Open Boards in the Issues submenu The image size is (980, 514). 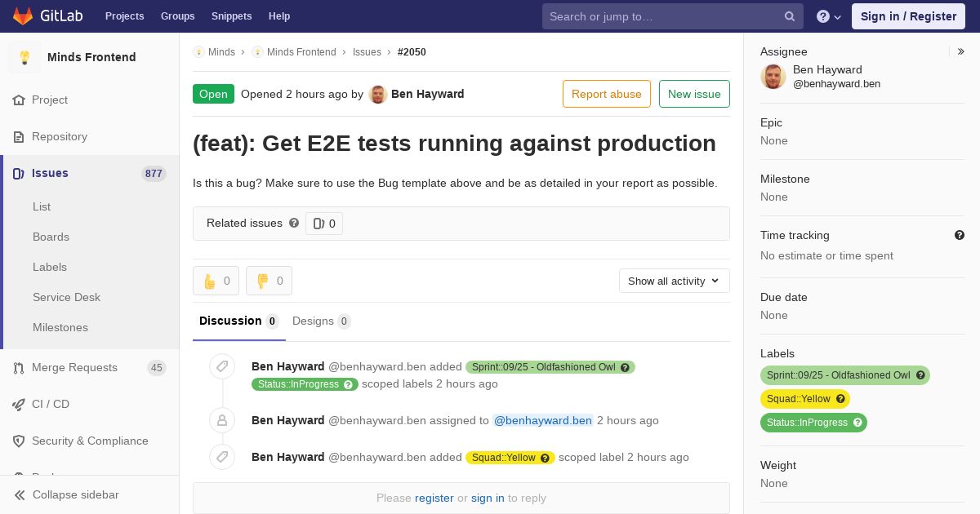click(x=51, y=237)
